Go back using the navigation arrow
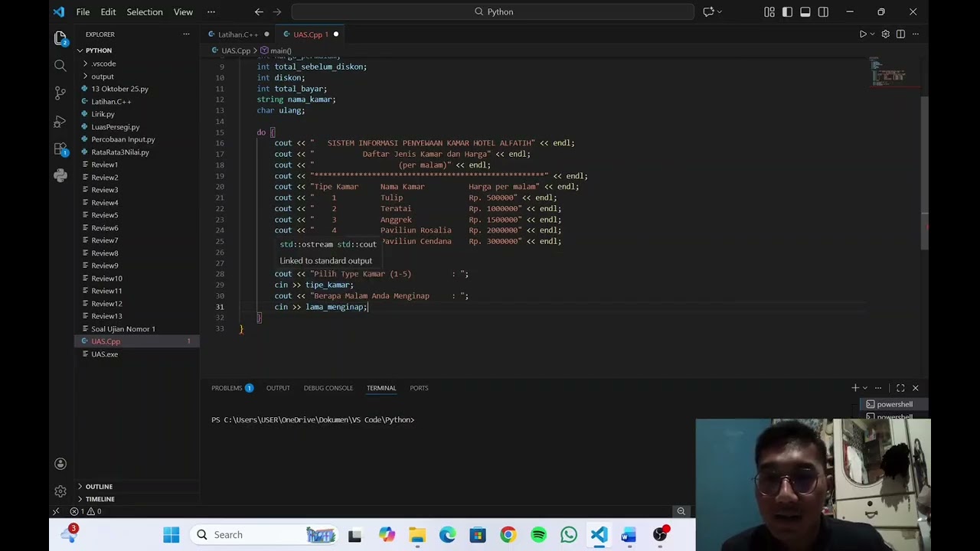980x551 pixels. click(259, 11)
